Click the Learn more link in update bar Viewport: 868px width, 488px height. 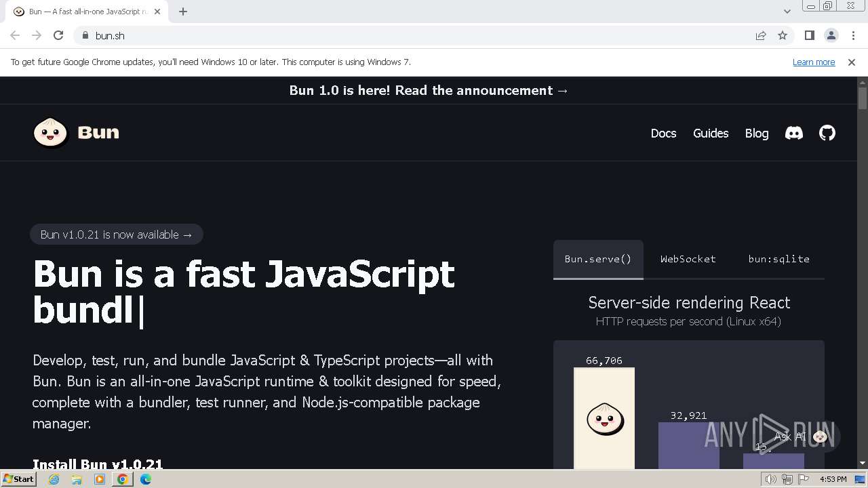point(814,62)
